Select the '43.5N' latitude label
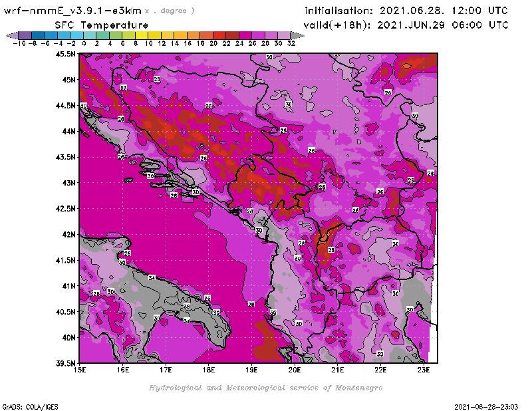 [65, 157]
